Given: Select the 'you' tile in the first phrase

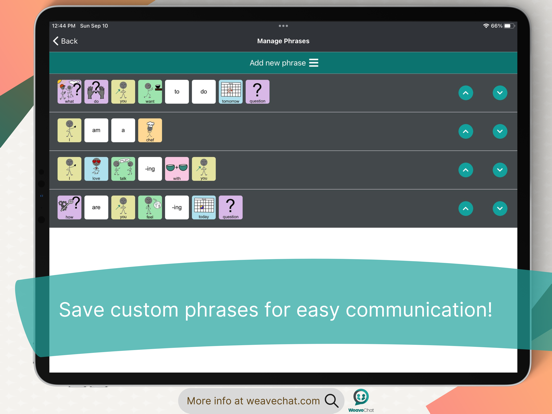Looking at the screenshot, I should click(123, 92).
